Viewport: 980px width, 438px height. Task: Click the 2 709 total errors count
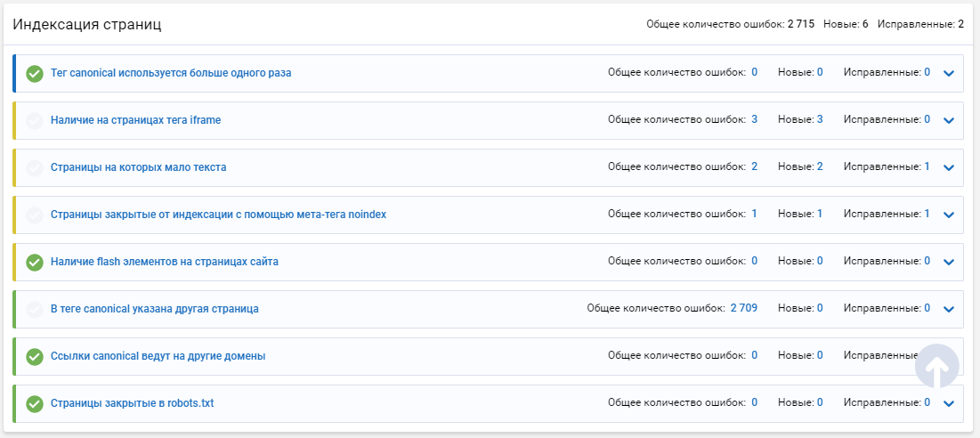744,307
